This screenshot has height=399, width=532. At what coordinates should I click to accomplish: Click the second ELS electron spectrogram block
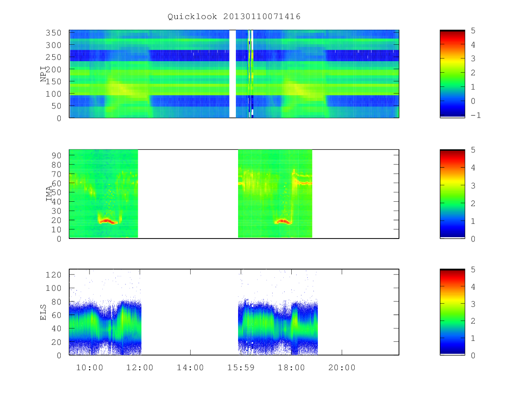click(278, 327)
